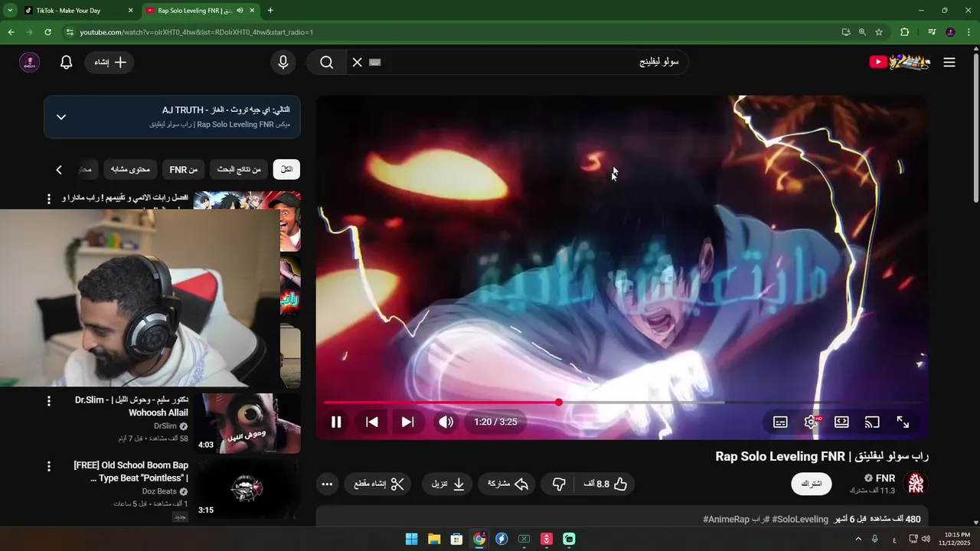Open FNR channel avatar

[916, 484]
